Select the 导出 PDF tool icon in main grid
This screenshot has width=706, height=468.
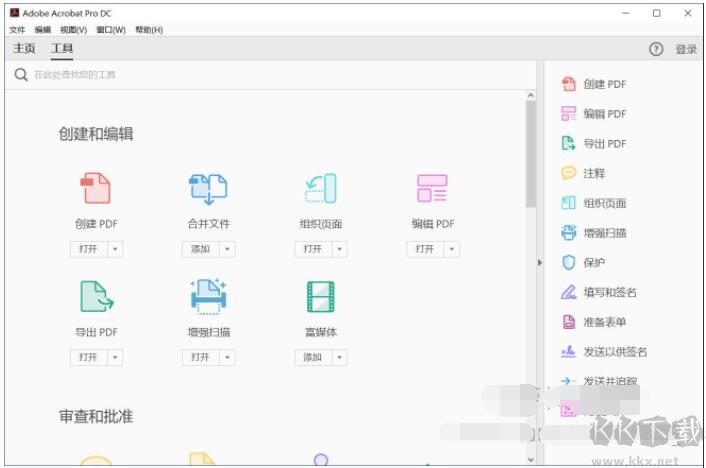pyautogui.click(x=96, y=296)
